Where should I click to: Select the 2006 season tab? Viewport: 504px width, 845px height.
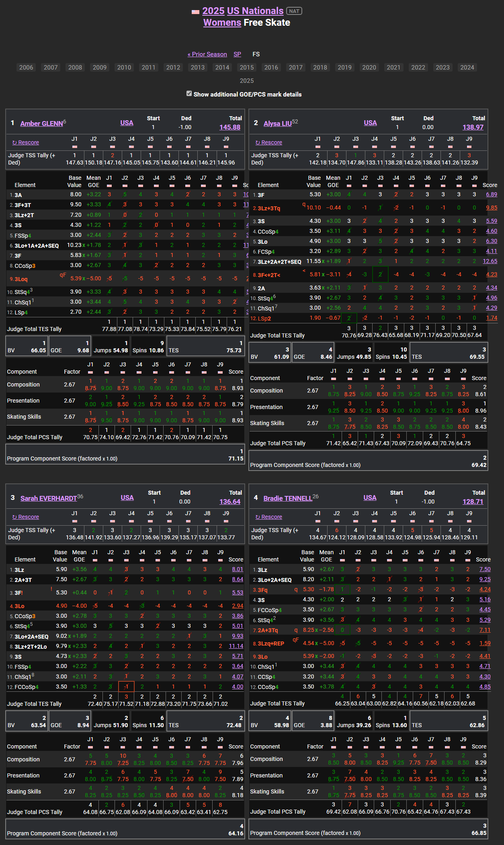tap(26, 68)
